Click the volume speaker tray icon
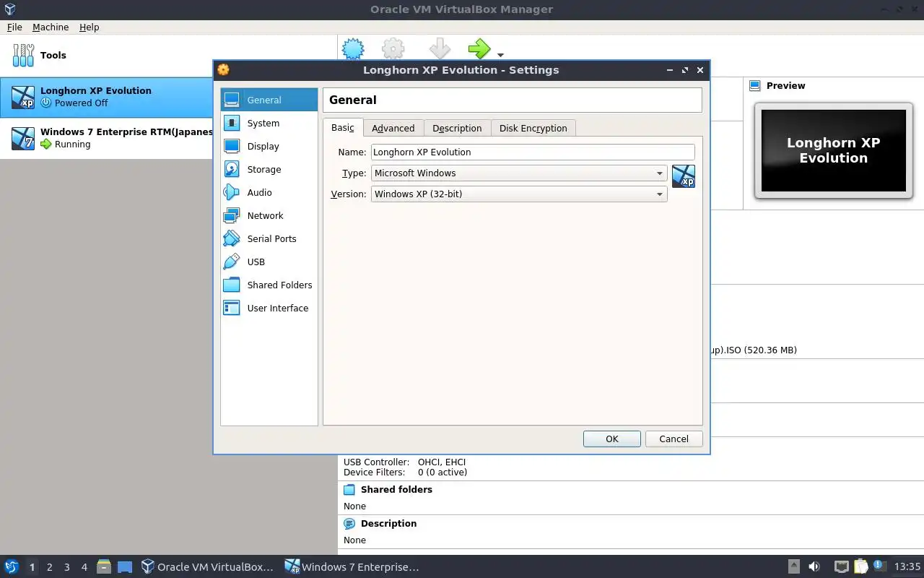 814,566
